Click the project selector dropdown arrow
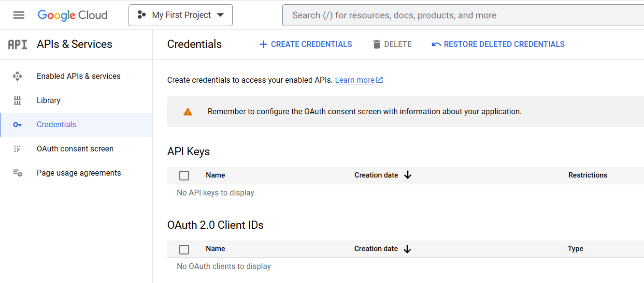This screenshot has height=283, width=644. coord(220,15)
